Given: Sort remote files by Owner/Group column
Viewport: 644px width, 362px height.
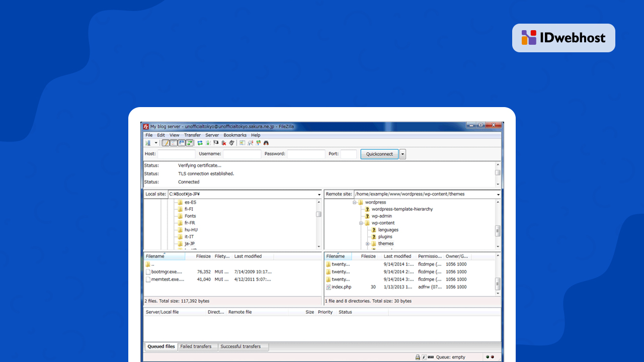Looking at the screenshot, I should coord(456,256).
